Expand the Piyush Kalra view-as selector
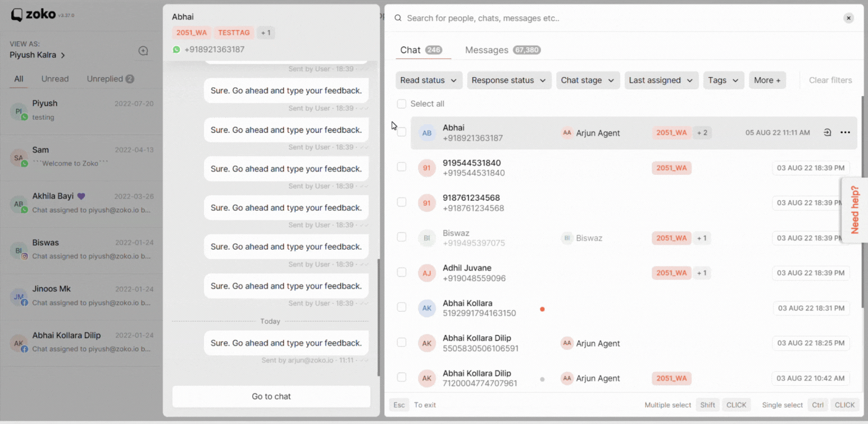Viewport: 868px width, 424px height. 38,55
